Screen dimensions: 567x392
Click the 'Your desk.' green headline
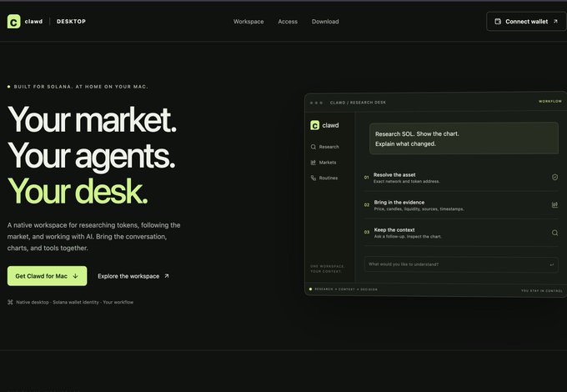tap(78, 191)
